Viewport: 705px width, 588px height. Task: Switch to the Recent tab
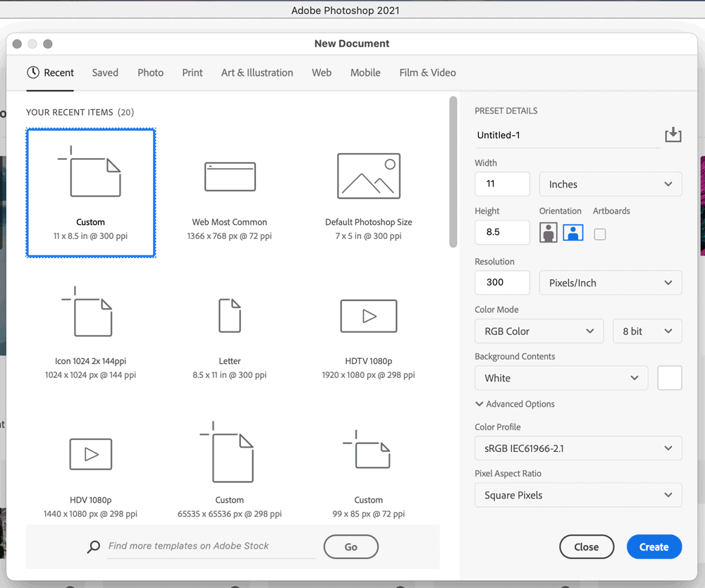coord(50,73)
